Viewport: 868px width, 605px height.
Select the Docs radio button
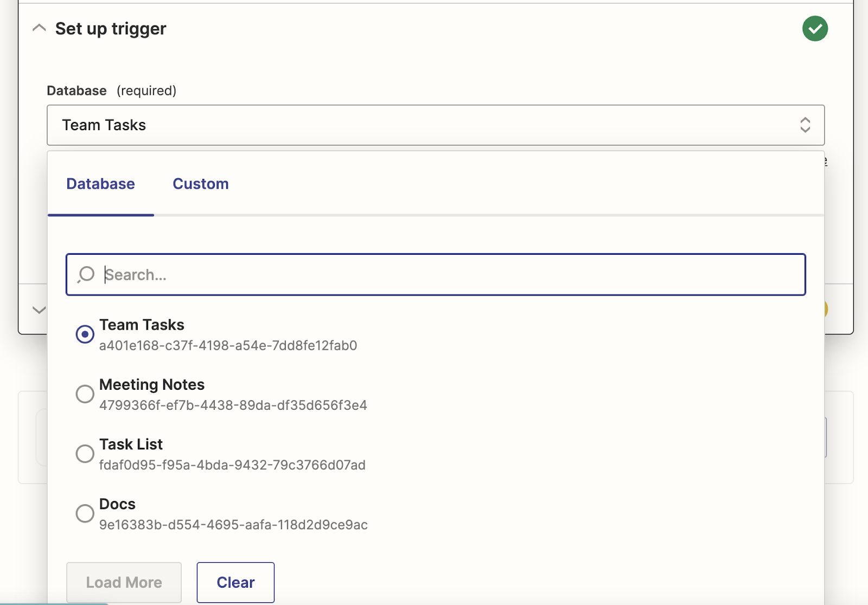(x=85, y=513)
